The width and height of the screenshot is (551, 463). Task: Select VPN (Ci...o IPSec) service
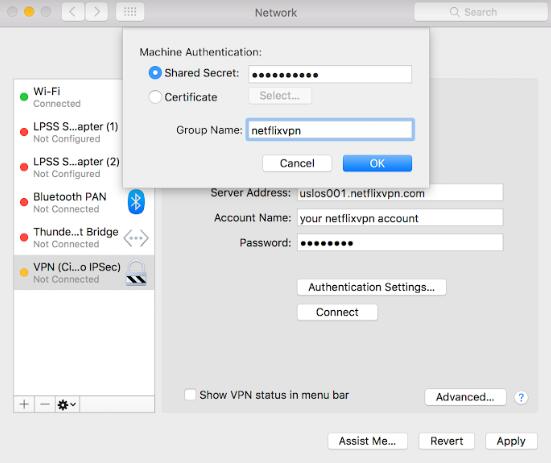tap(84, 273)
